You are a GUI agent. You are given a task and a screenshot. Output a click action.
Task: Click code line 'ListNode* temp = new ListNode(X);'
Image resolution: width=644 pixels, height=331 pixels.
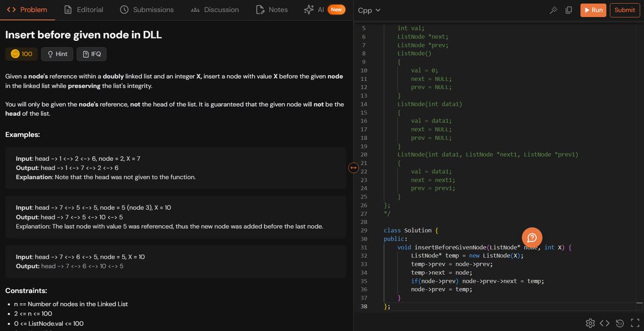click(467, 256)
